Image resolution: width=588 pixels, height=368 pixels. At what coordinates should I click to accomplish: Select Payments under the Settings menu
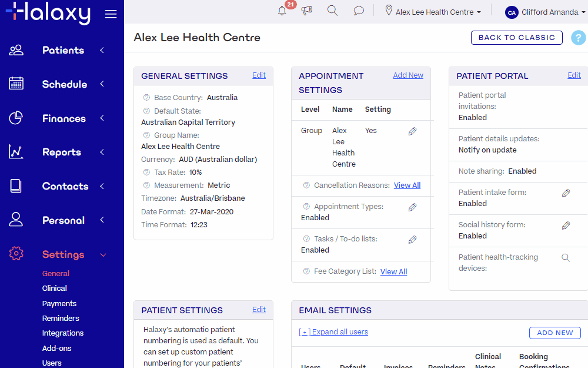pos(59,303)
